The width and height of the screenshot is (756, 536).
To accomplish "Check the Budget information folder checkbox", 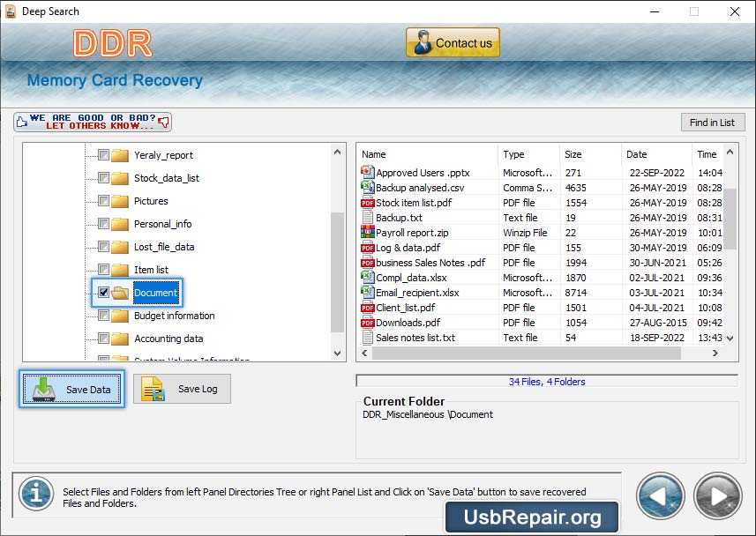I will pos(103,316).
